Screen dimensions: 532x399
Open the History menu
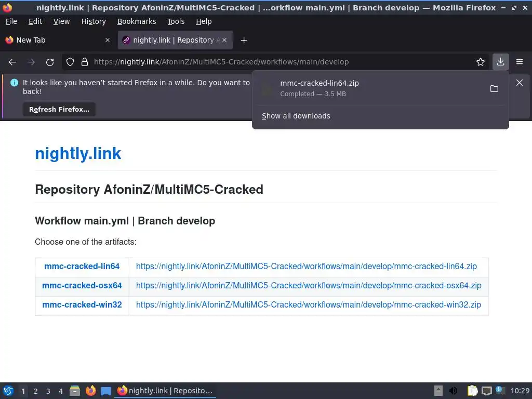[94, 21]
